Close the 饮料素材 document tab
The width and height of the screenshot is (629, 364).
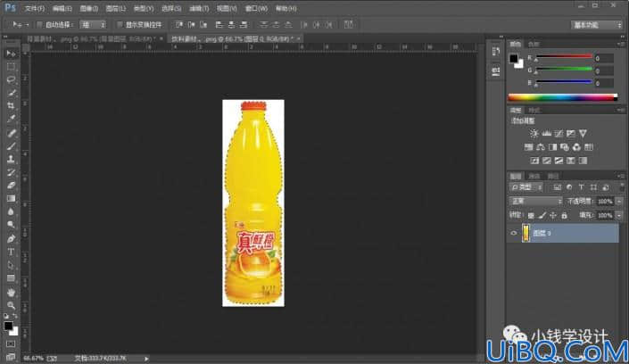(299, 38)
